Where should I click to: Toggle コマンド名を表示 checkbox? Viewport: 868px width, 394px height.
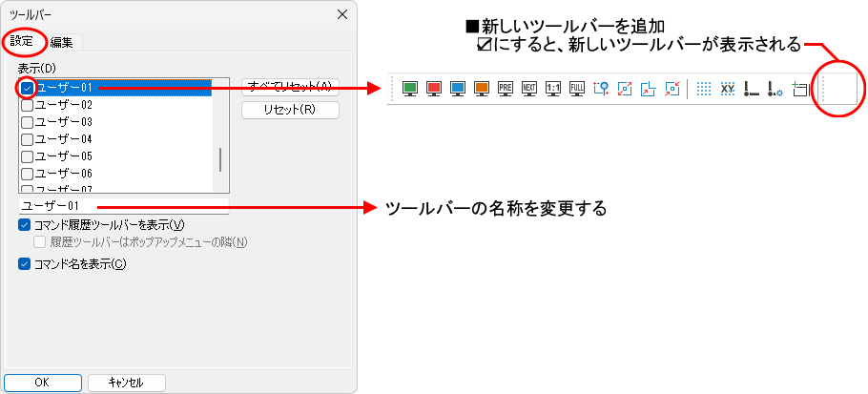click(24, 264)
